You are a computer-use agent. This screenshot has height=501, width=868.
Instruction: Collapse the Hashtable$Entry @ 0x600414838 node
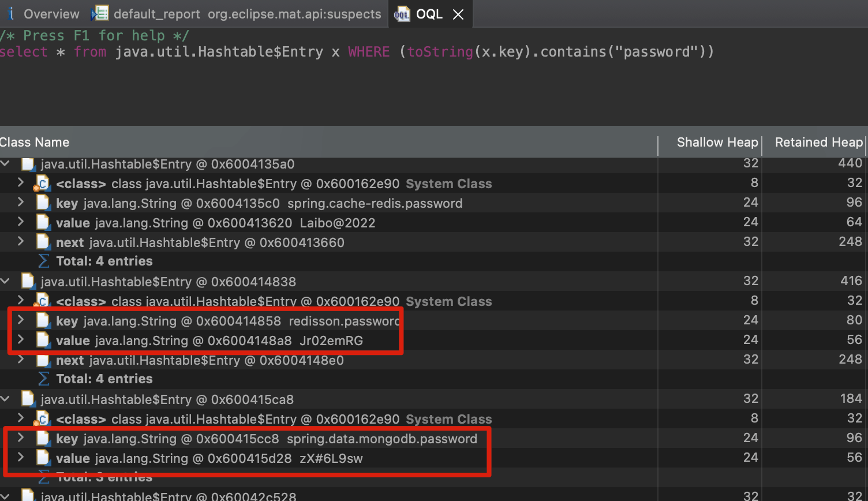[x=6, y=282]
